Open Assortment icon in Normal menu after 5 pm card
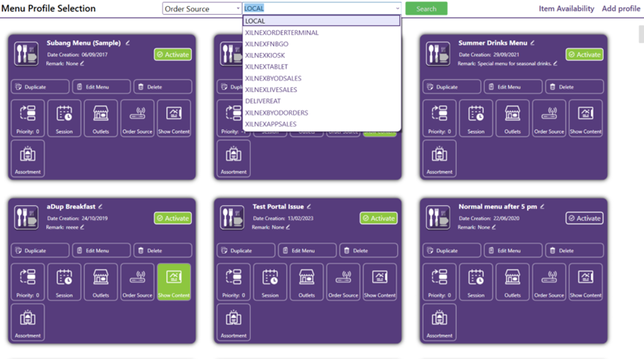This screenshot has height=359, width=644. [440, 322]
